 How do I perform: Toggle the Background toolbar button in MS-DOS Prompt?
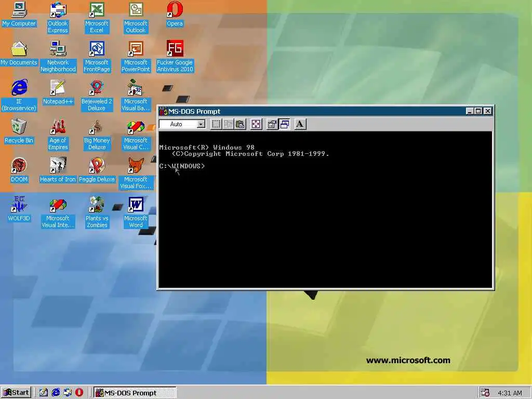pyautogui.click(x=284, y=124)
